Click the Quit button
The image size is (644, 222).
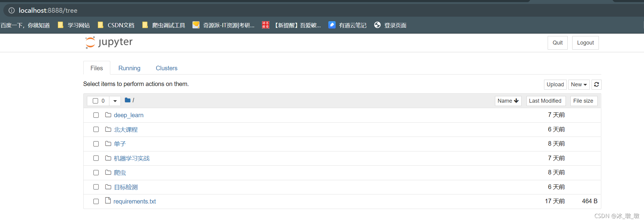point(558,43)
